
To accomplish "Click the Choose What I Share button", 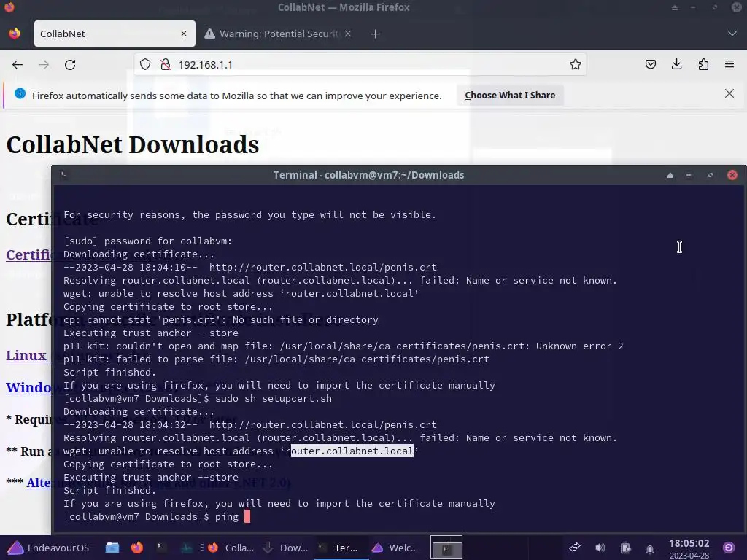I will coord(510,96).
